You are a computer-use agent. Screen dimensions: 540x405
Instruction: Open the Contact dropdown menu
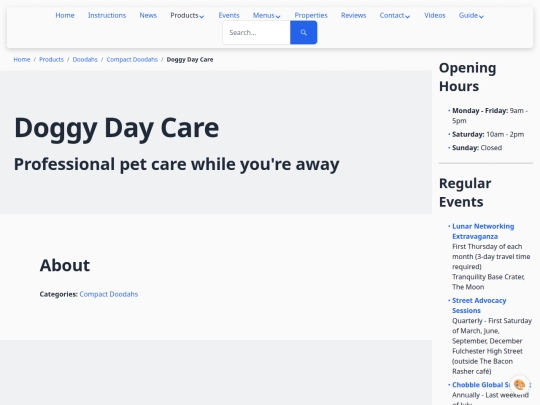[395, 15]
